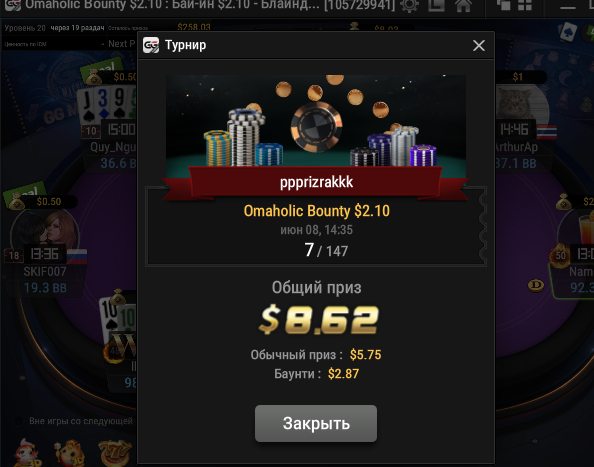Click the Omaholic Bounty $2.10 tournament title
The width and height of the screenshot is (594, 467).
click(x=316, y=211)
